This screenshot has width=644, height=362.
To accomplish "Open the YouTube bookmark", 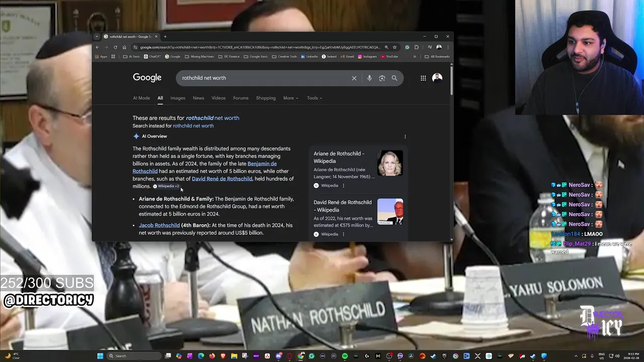I will (389, 57).
